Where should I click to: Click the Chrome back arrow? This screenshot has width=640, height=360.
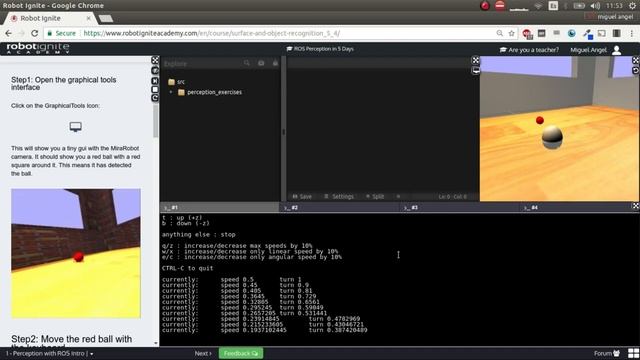(x=9, y=33)
